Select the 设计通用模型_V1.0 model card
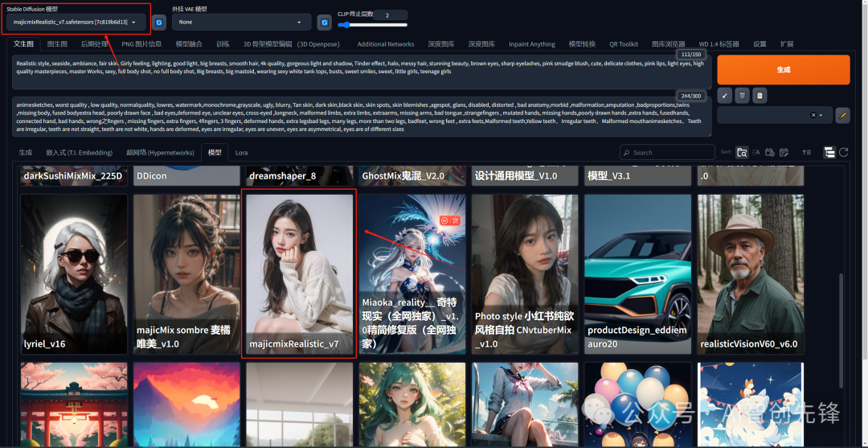The image size is (868, 448). [x=526, y=175]
